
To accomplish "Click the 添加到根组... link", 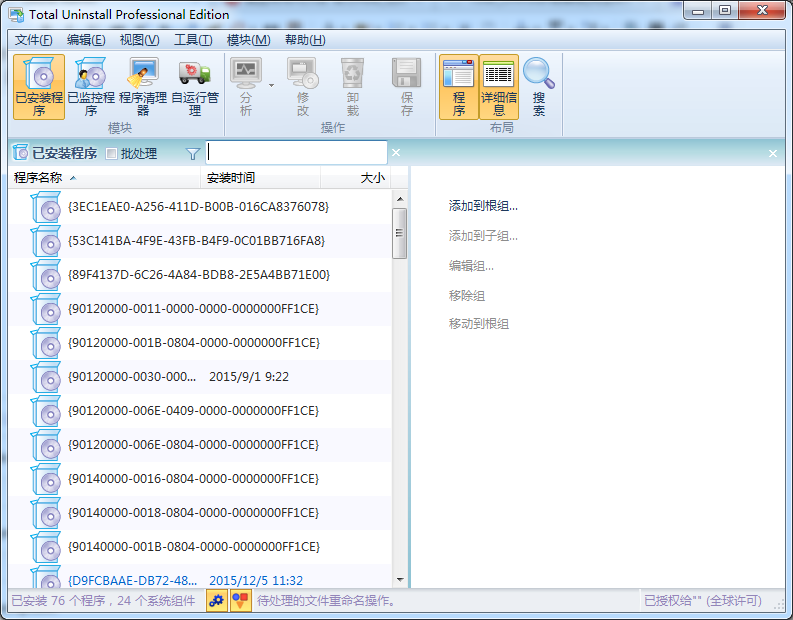I will coord(483,206).
